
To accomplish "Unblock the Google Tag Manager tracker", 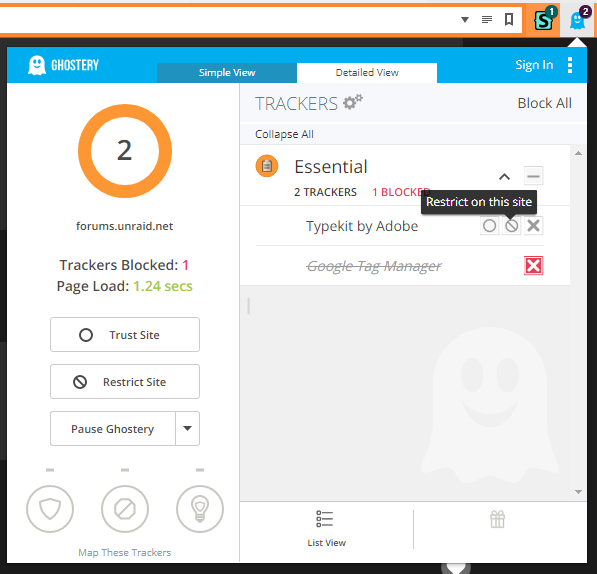I will (x=533, y=265).
